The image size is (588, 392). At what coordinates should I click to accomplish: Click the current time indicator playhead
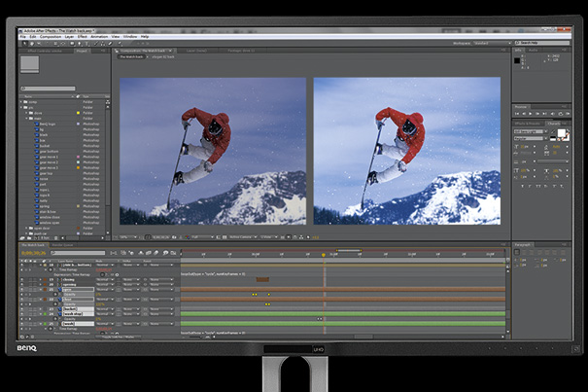324,255
